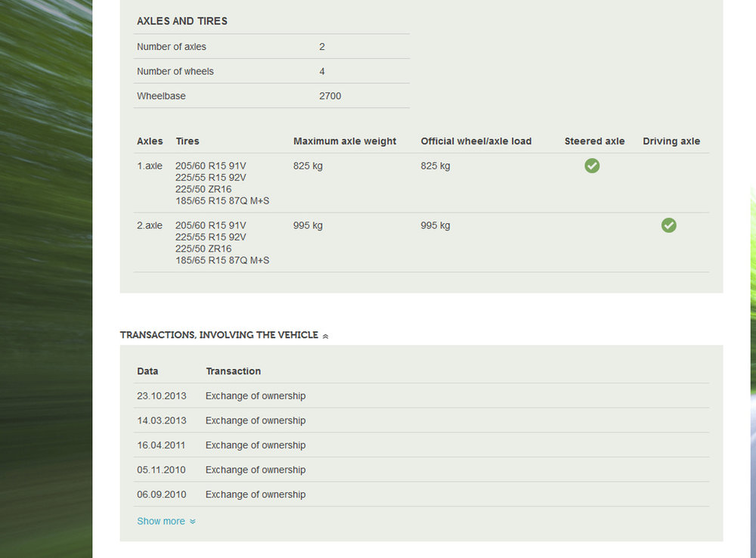Click the Steered axle column header
This screenshot has width=756, height=558.
(594, 141)
